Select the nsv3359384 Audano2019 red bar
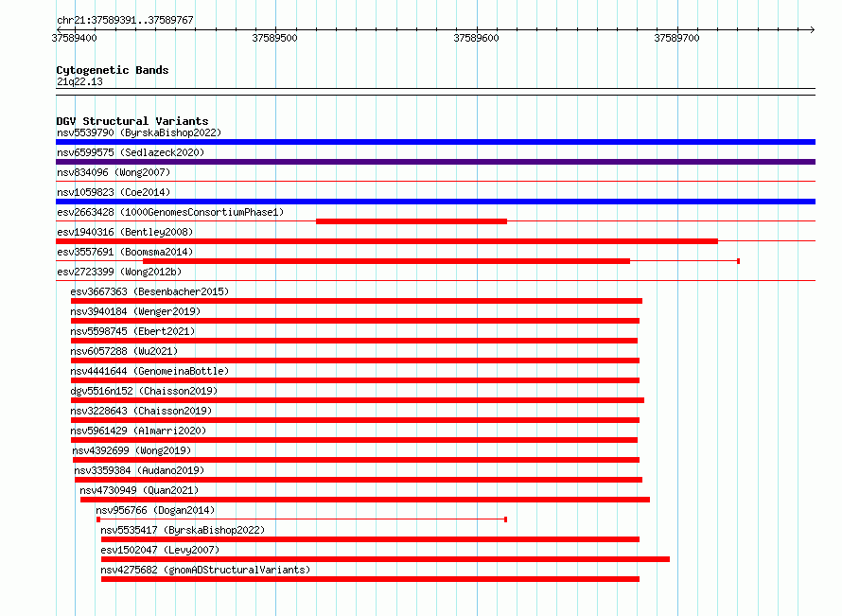842x616 pixels. tap(359, 480)
